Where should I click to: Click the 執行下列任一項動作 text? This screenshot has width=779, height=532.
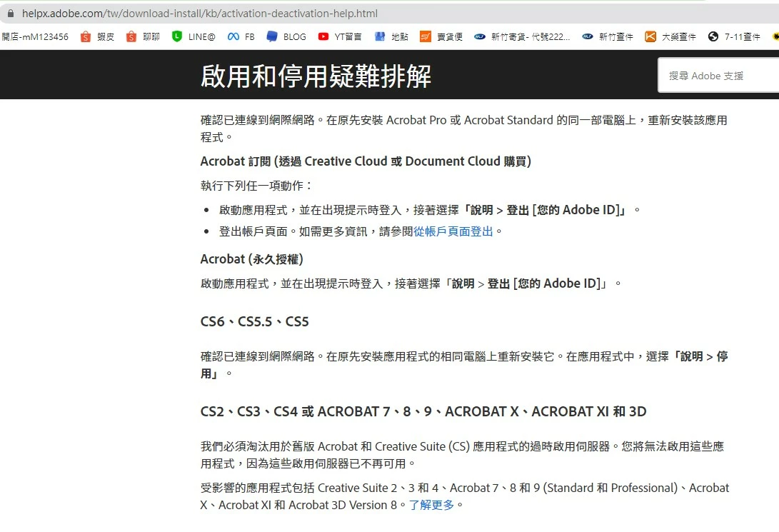click(x=257, y=186)
